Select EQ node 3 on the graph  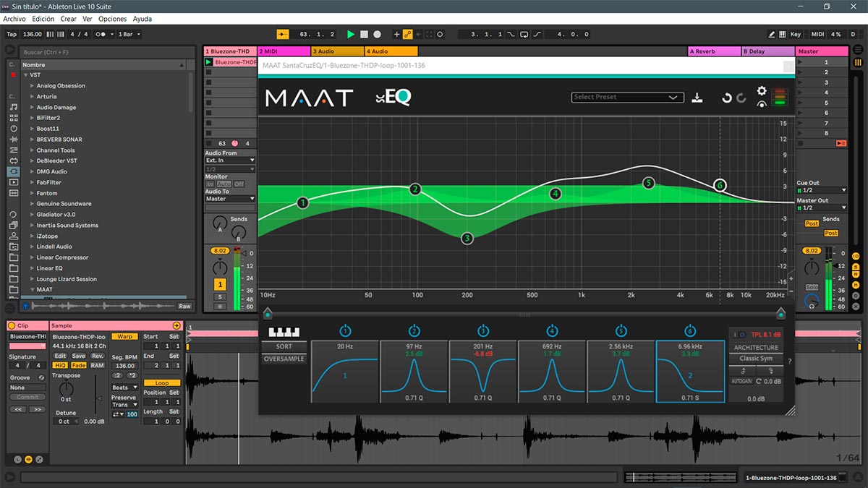click(467, 238)
